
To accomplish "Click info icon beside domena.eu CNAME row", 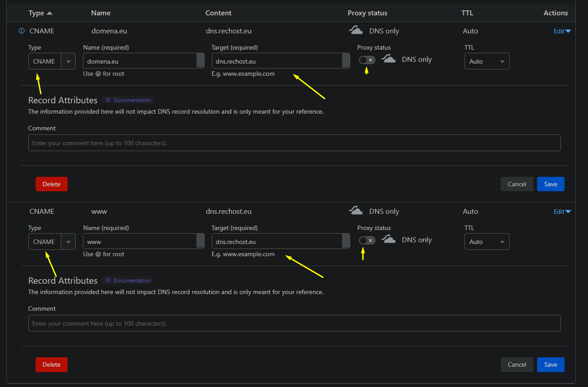I will [21, 31].
